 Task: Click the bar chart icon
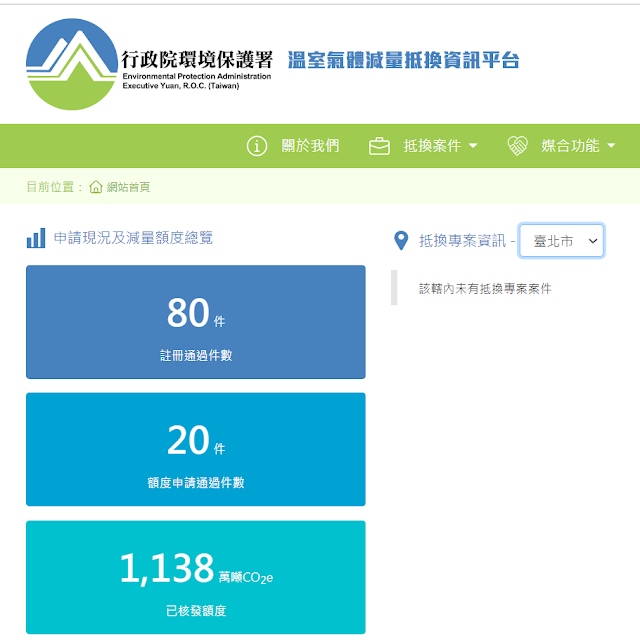coord(36,238)
